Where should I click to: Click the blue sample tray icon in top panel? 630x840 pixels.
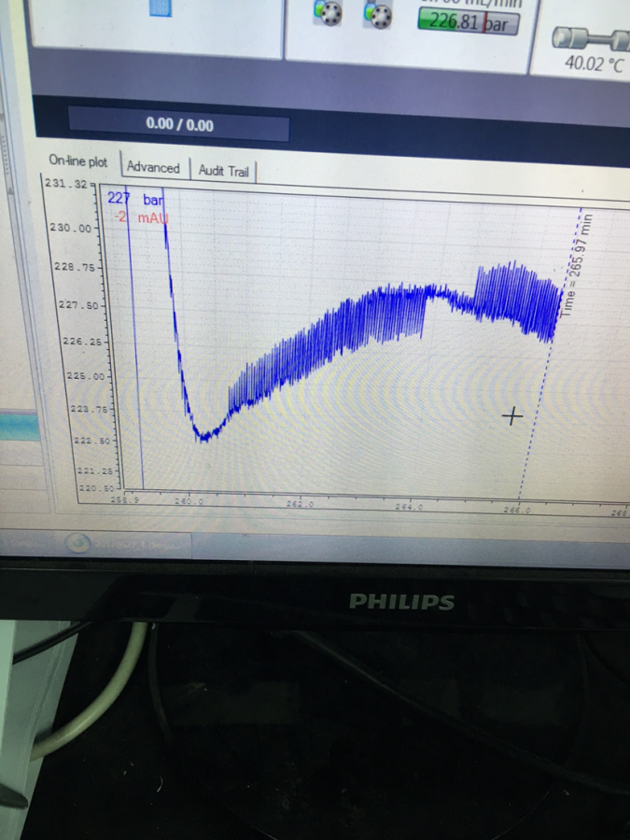tap(161, 8)
